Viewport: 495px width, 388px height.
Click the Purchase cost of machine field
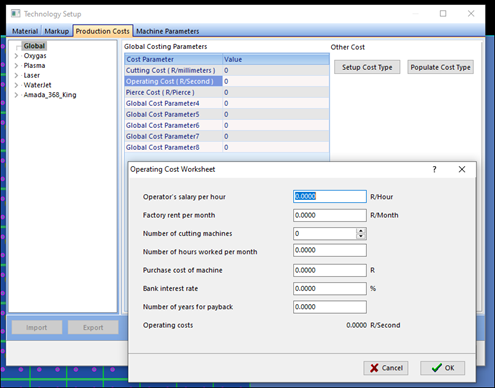pos(330,270)
